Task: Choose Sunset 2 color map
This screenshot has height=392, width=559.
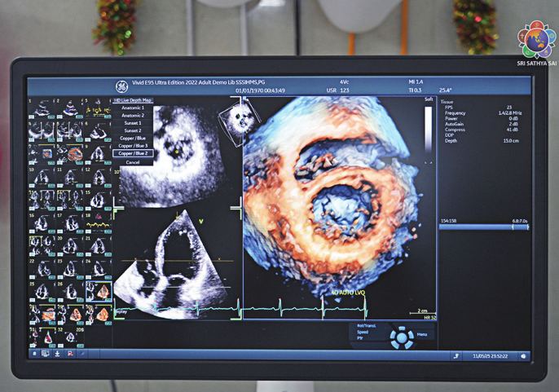Action: (x=133, y=130)
